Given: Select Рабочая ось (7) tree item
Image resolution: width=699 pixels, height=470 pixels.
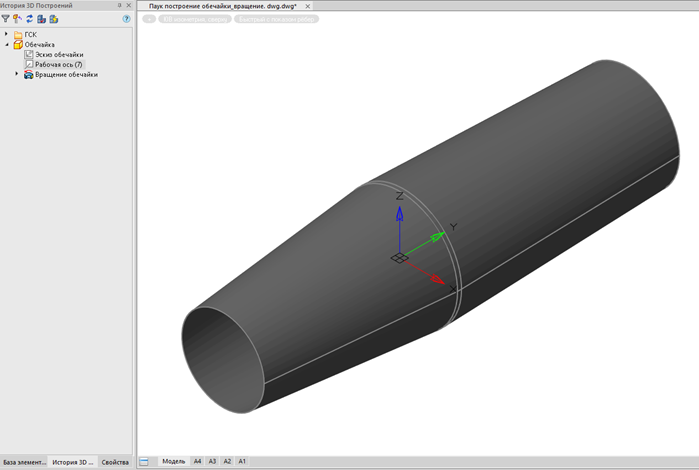Looking at the screenshot, I should point(58,64).
